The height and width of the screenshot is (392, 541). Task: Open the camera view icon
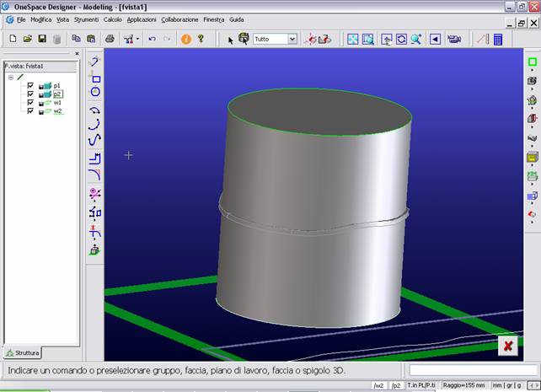click(454, 39)
